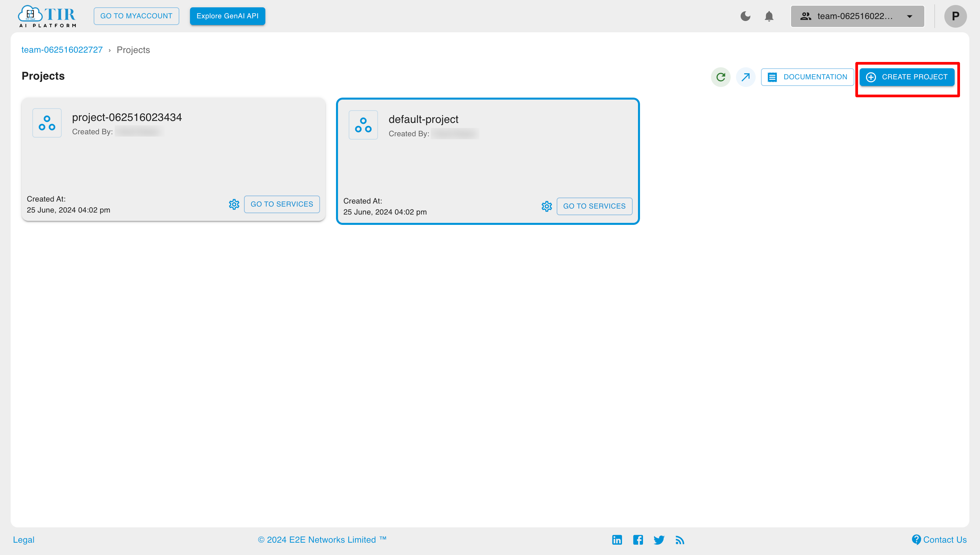Screen dimensions: 980x555
Task: Open the DOCUMENTATION button
Action: click(807, 77)
